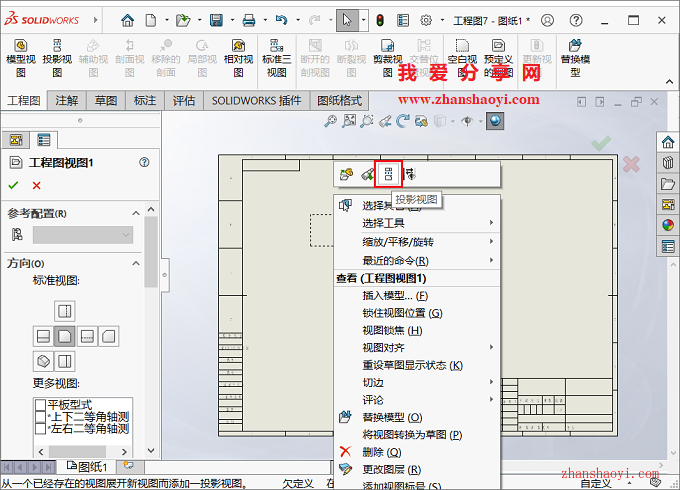Screen dimensions: 680x490
Task: Open help for 工程图视图1 panel
Action: pyautogui.click(x=144, y=162)
